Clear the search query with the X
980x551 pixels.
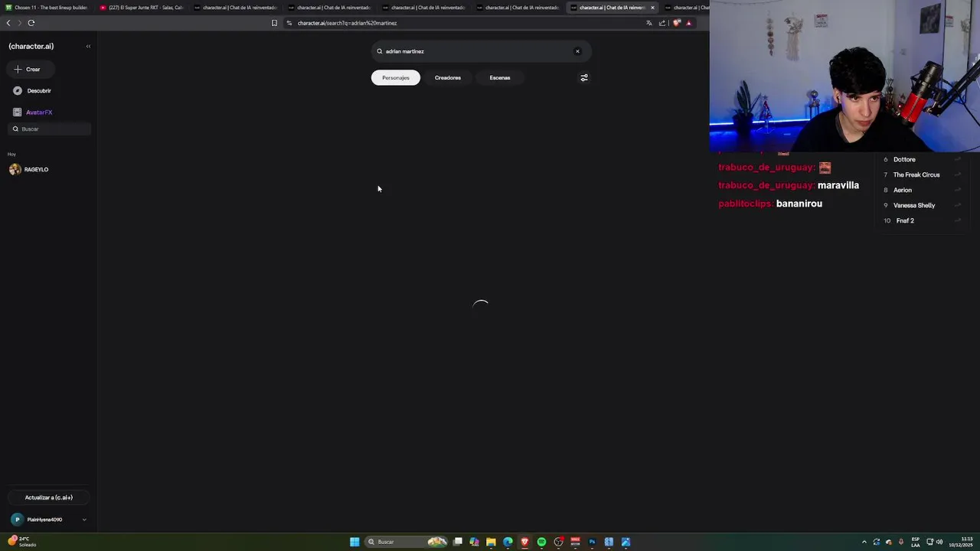point(577,51)
